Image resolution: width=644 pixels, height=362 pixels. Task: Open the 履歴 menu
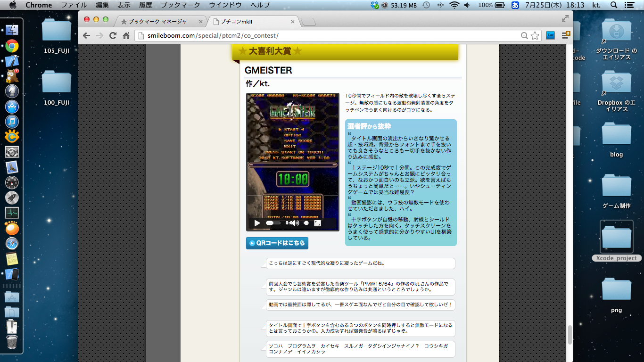point(146,5)
